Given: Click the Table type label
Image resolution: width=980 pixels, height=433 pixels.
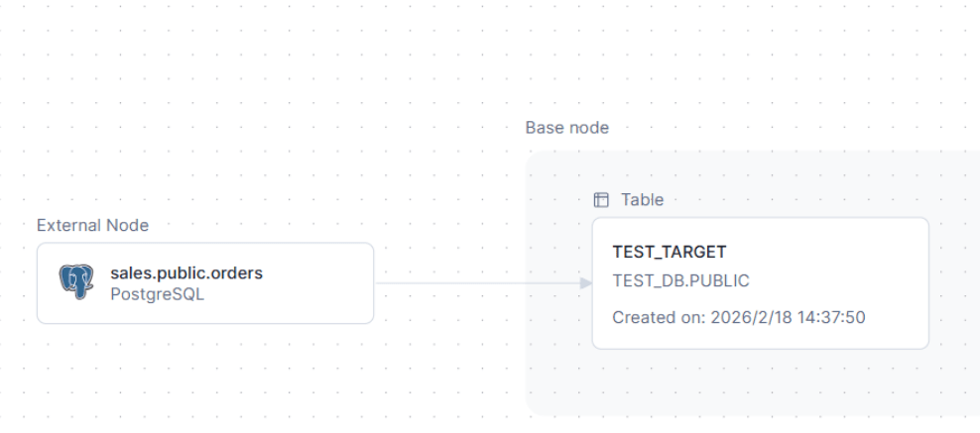Looking at the screenshot, I should (x=642, y=200).
